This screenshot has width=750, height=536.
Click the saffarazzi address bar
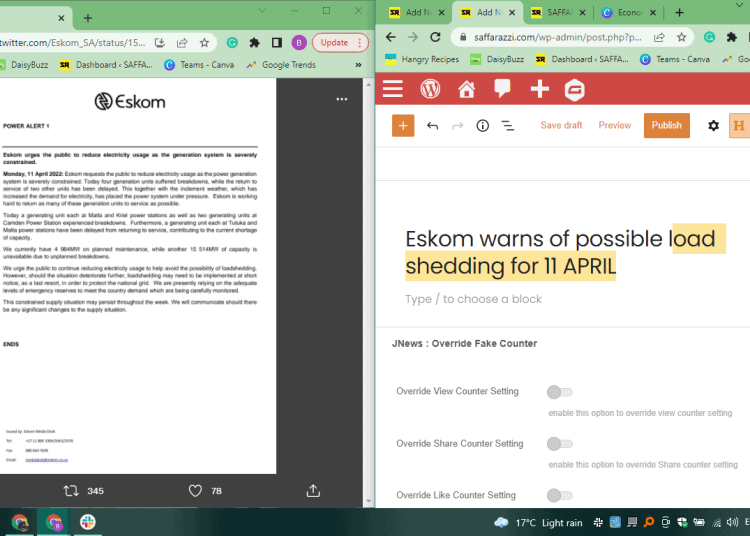[x=558, y=37]
